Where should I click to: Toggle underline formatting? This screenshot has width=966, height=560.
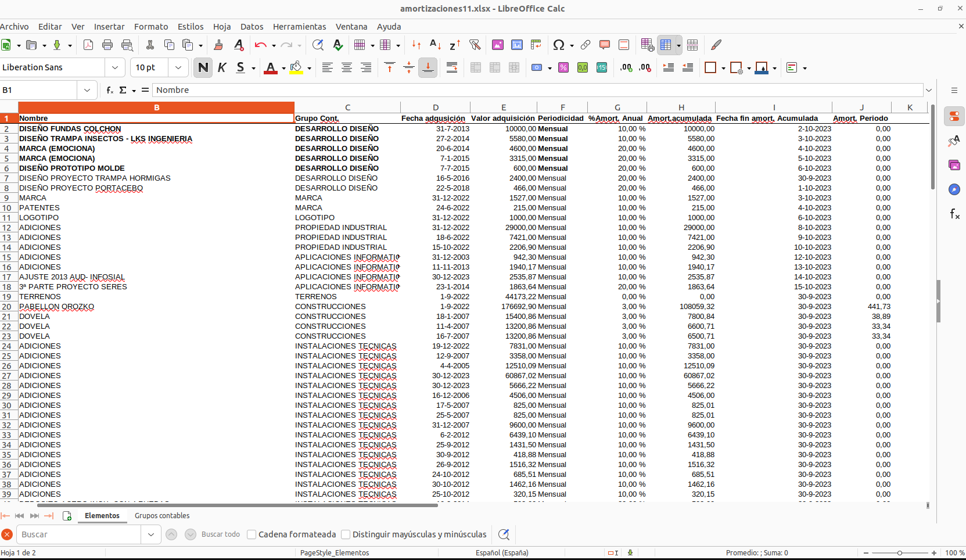pos(240,67)
